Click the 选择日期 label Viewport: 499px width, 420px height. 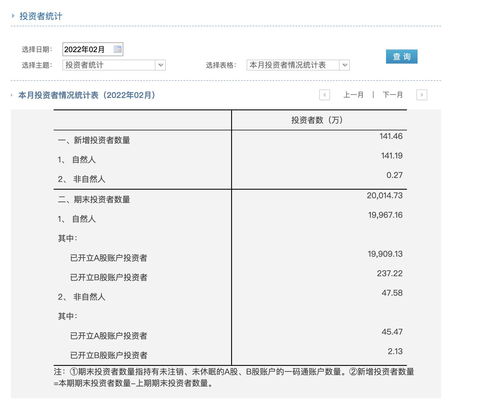pos(37,49)
